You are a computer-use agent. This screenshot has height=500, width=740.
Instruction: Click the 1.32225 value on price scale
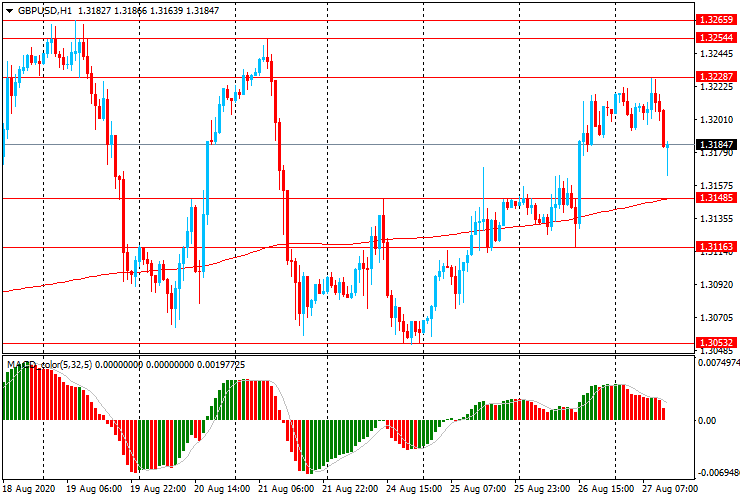717,87
